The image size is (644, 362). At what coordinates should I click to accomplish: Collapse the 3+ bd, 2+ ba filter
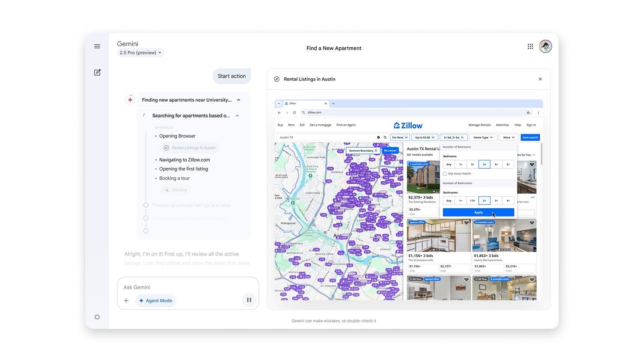pos(454,137)
